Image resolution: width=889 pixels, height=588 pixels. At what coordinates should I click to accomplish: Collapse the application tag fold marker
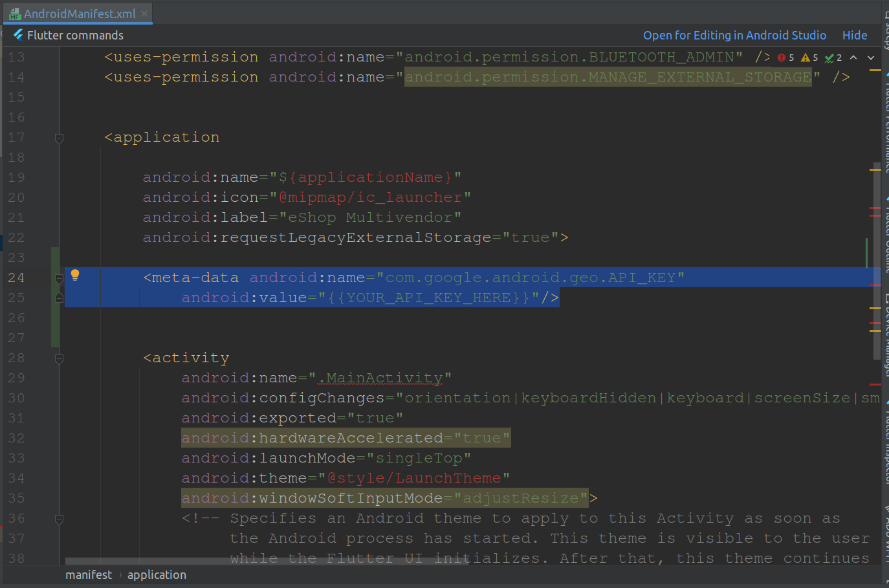[59, 138]
